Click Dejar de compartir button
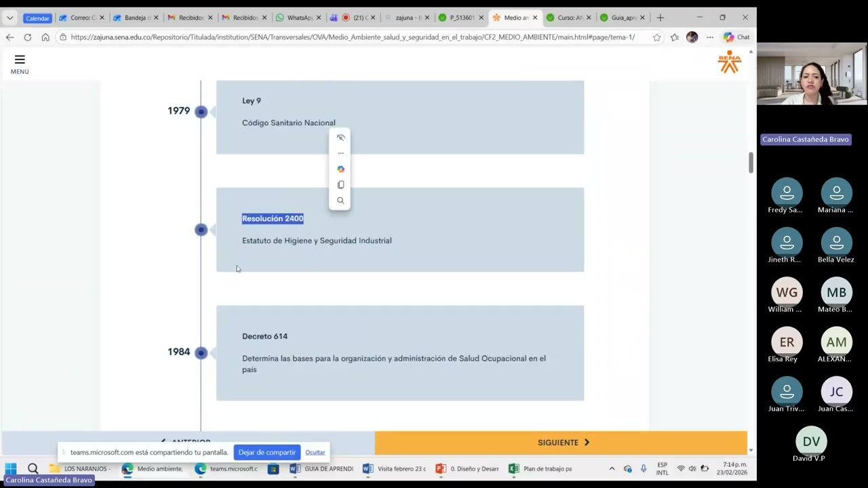This screenshot has width=868, height=488. click(267, 452)
